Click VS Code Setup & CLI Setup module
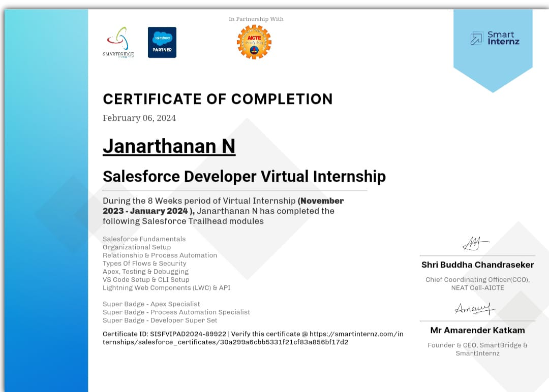The width and height of the screenshot is (549, 392). pos(146,279)
